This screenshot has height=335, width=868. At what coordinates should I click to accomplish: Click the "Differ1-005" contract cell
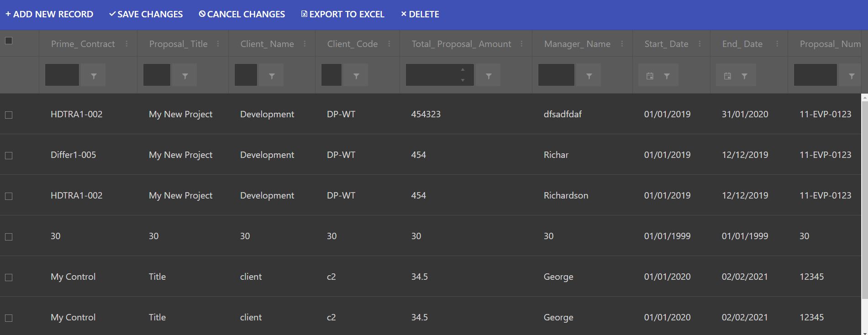coord(73,155)
